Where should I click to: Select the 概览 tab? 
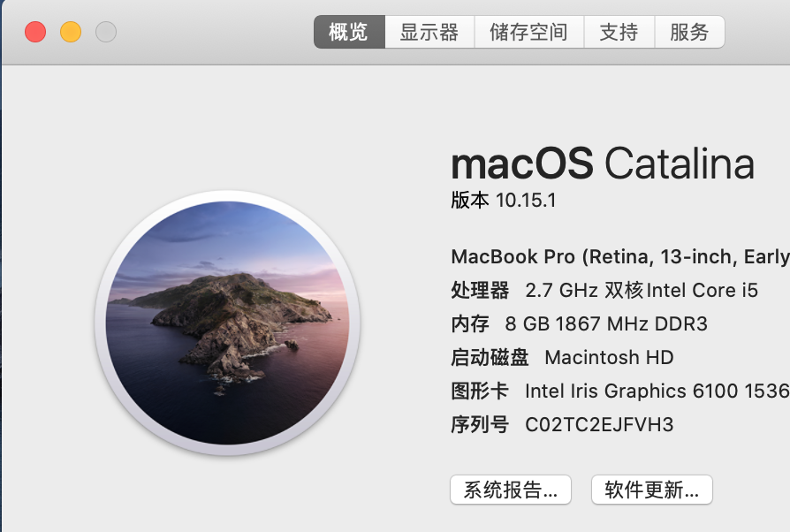tap(348, 33)
